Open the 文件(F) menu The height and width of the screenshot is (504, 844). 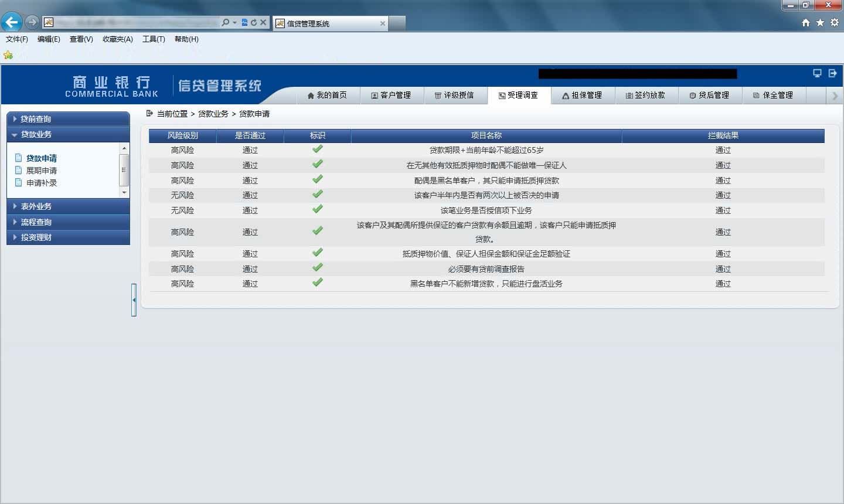tap(17, 39)
